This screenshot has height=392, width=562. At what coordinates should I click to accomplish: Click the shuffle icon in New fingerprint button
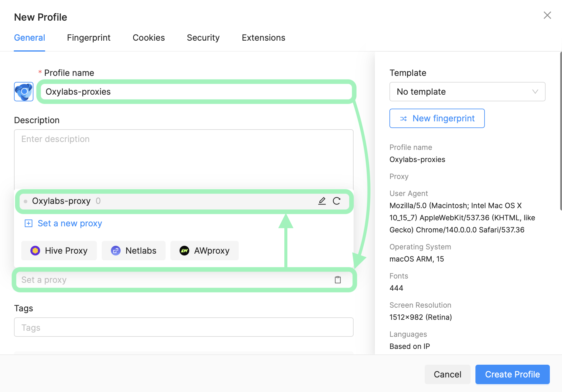[403, 119]
